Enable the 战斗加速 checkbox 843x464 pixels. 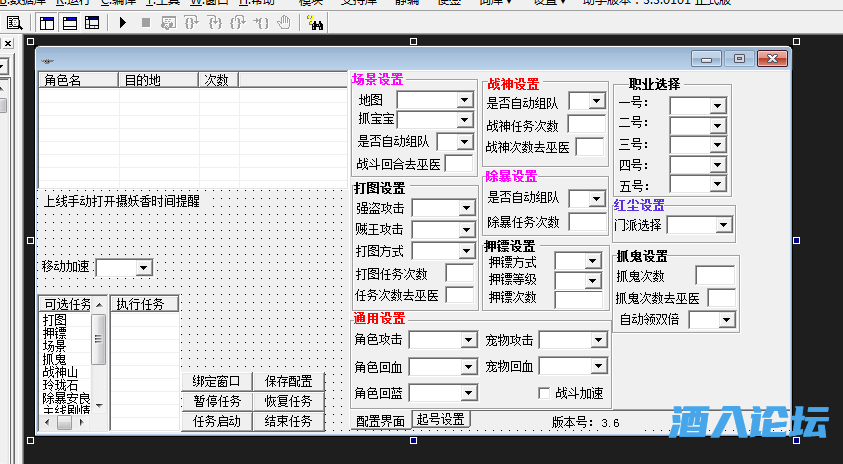(x=545, y=393)
